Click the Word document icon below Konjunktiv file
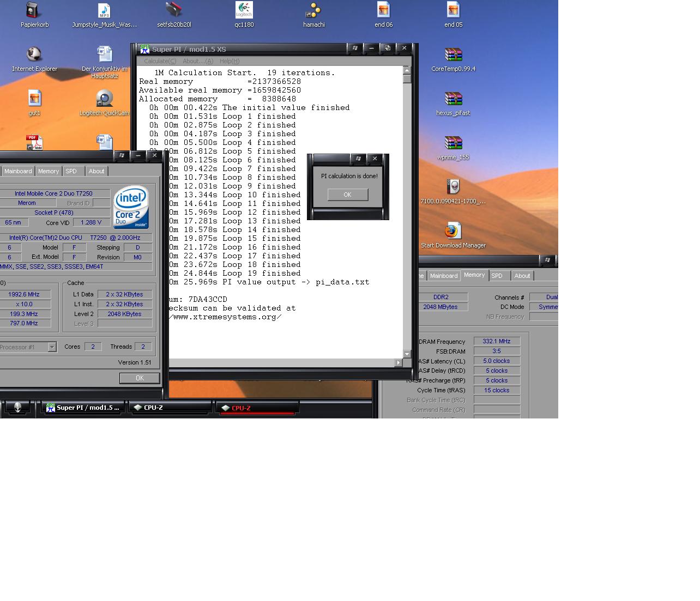 click(x=104, y=142)
